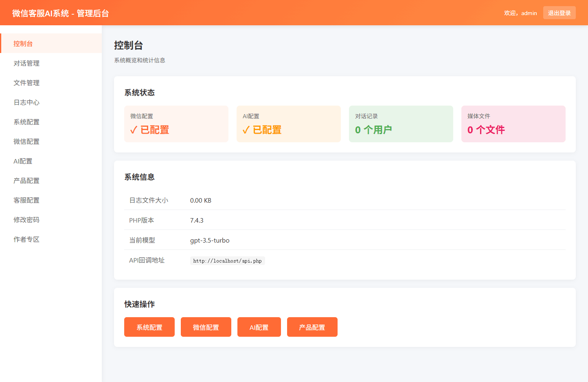Click the 微信配置 已配置 status card
Image resolution: width=588 pixels, height=382 pixels.
tap(176, 124)
